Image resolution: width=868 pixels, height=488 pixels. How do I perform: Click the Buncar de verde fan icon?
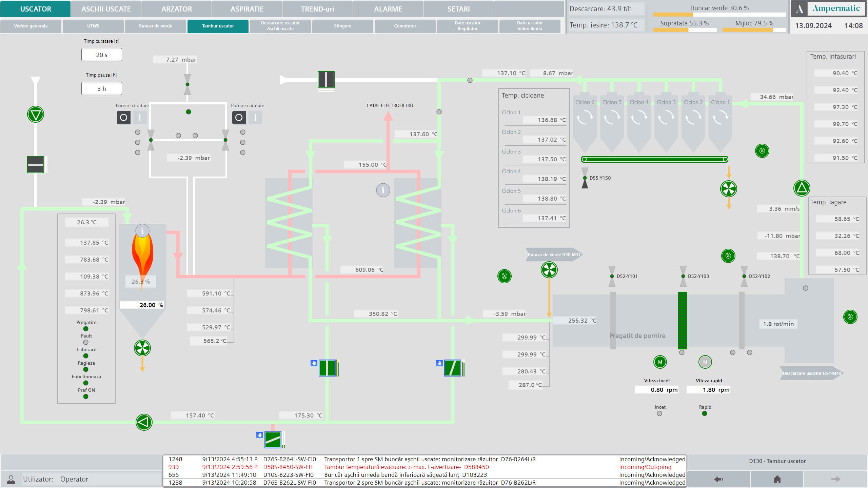[549, 270]
